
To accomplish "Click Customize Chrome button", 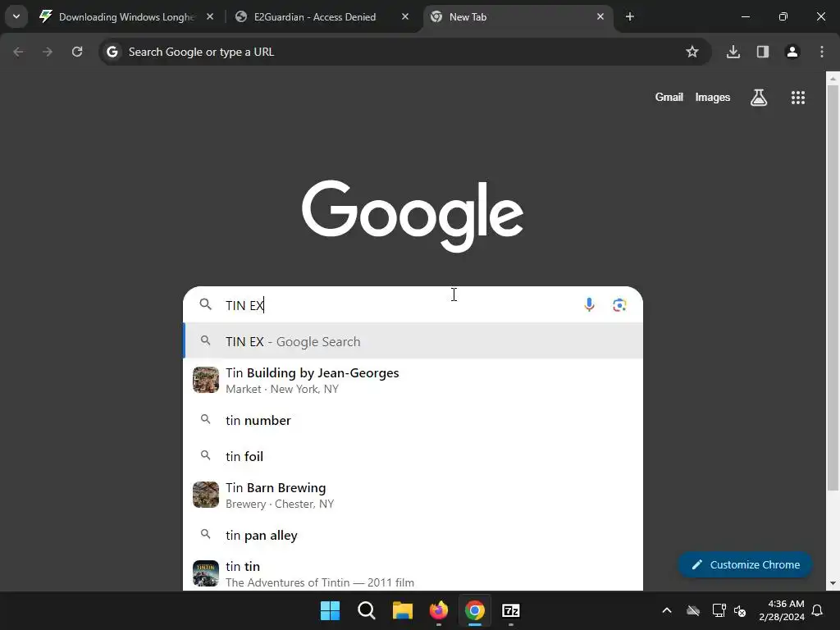I will [745, 564].
